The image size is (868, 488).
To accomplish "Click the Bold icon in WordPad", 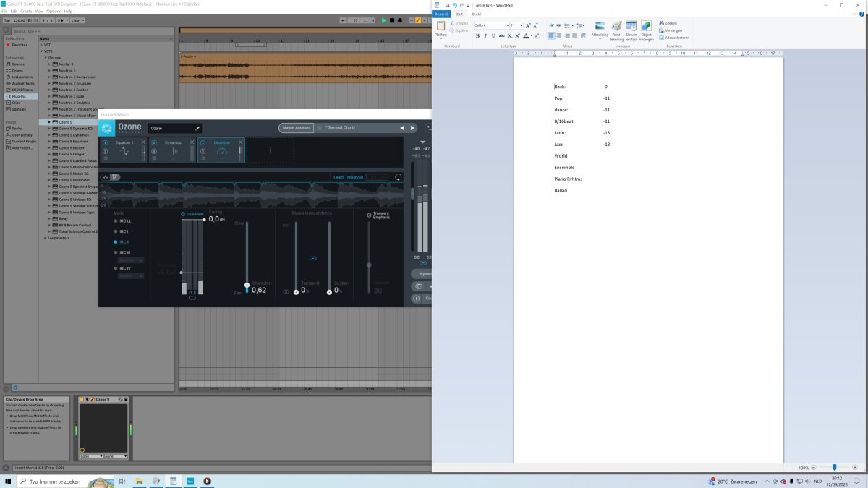I will 477,35.
